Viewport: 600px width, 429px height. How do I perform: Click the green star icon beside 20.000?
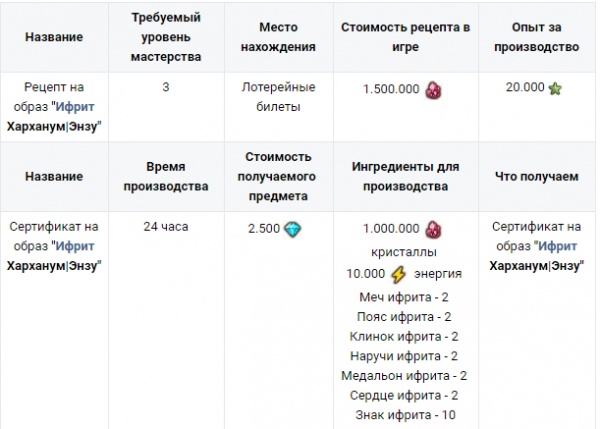[x=555, y=88]
